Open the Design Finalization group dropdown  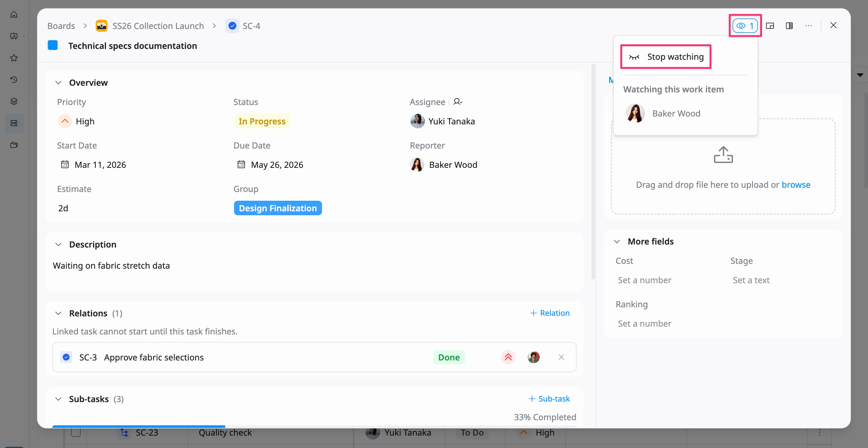coord(278,208)
